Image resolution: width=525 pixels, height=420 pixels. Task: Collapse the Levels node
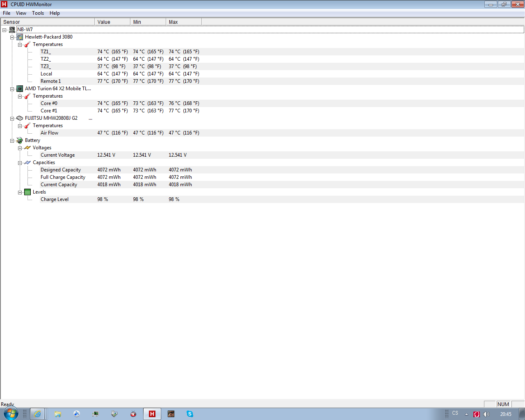[x=20, y=192]
